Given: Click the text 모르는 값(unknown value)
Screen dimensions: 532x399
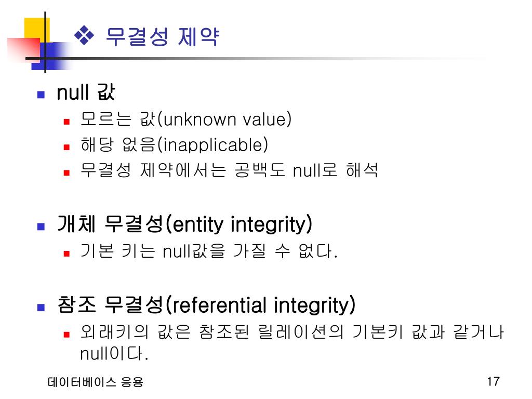Looking at the screenshot, I should pyautogui.click(x=186, y=119).
